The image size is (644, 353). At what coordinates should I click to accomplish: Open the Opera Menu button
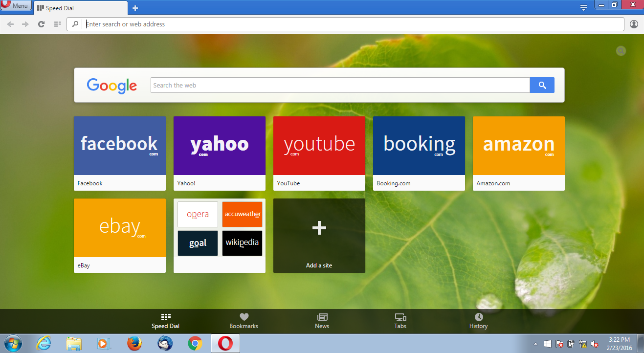(16, 5)
